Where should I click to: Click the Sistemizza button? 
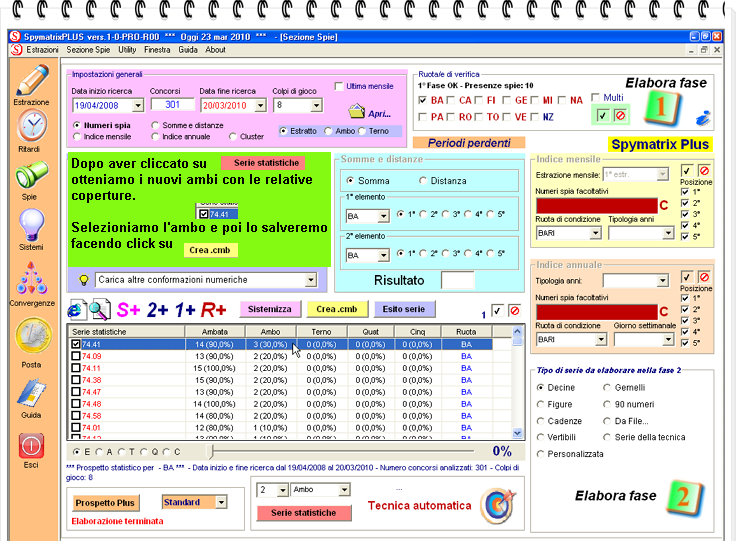coord(270,309)
